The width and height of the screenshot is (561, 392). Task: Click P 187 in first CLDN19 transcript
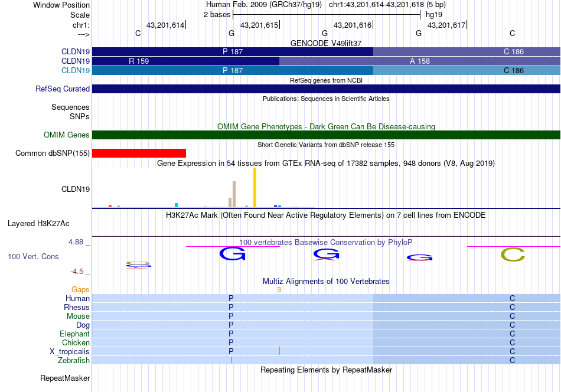tap(233, 52)
